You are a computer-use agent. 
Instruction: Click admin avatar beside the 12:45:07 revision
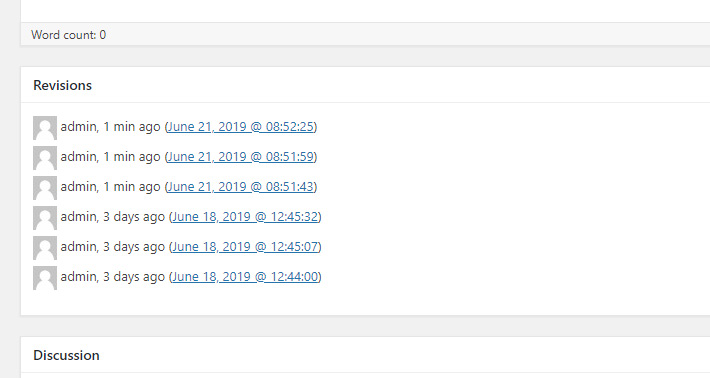45,248
